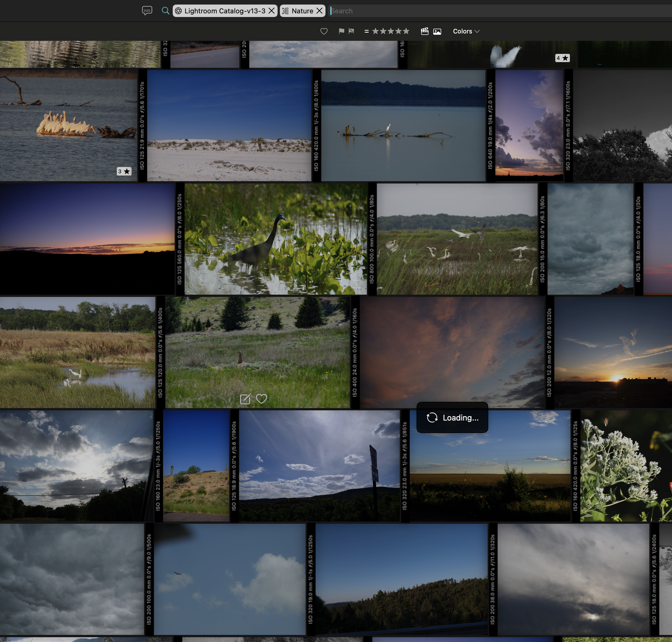Viewport: 672px width, 642px height.
Task: Toggle the video clapperboard filter
Action: pos(425,31)
